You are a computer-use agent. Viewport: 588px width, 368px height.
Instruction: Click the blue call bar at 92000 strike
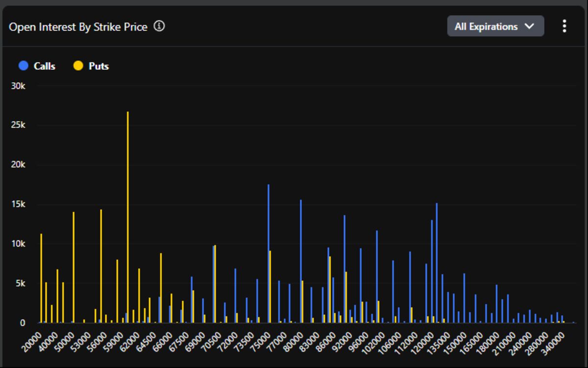(x=344, y=270)
